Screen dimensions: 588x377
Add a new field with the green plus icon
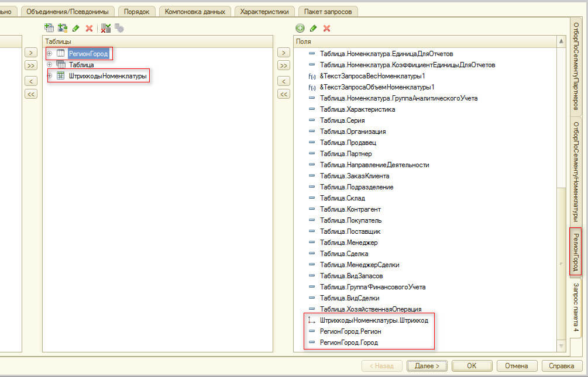pyautogui.click(x=300, y=27)
